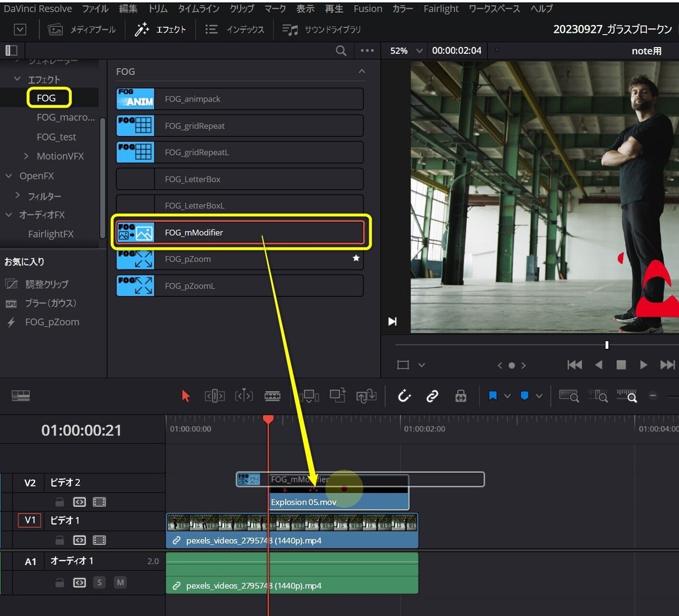Start forward playback in the viewer
The image size is (679, 616).
(x=643, y=365)
